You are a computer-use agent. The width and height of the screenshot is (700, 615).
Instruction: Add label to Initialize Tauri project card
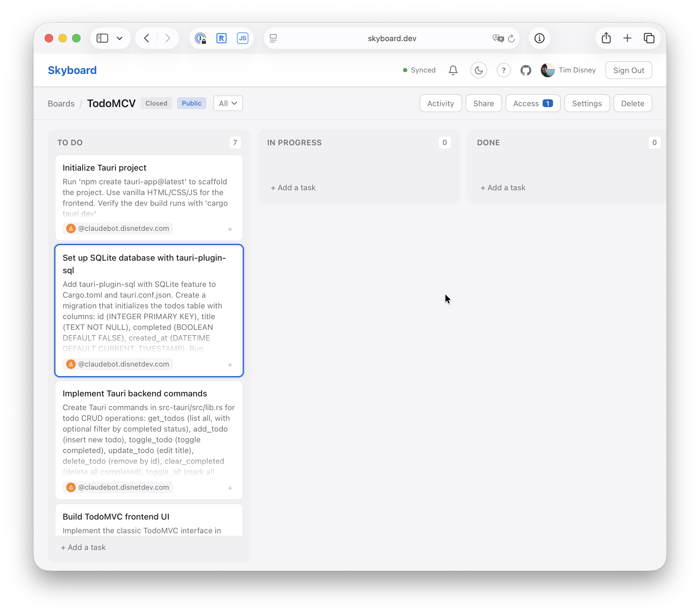pos(230,229)
